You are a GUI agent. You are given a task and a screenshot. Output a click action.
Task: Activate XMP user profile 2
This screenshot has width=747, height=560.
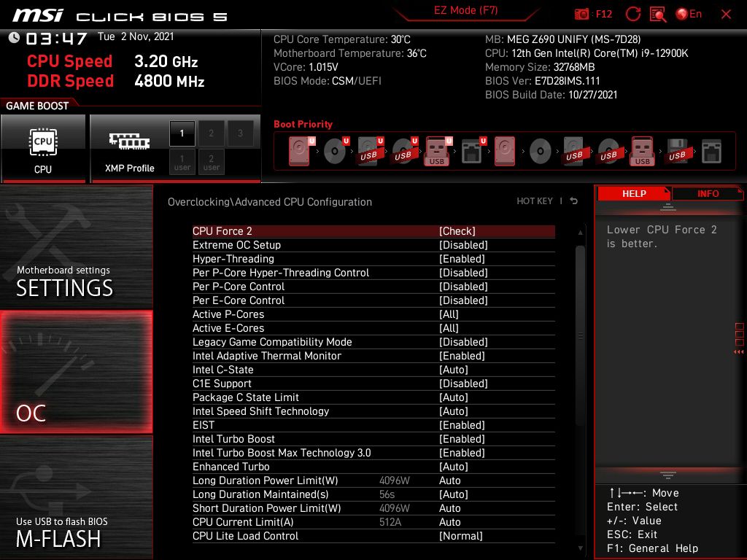coord(211,162)
